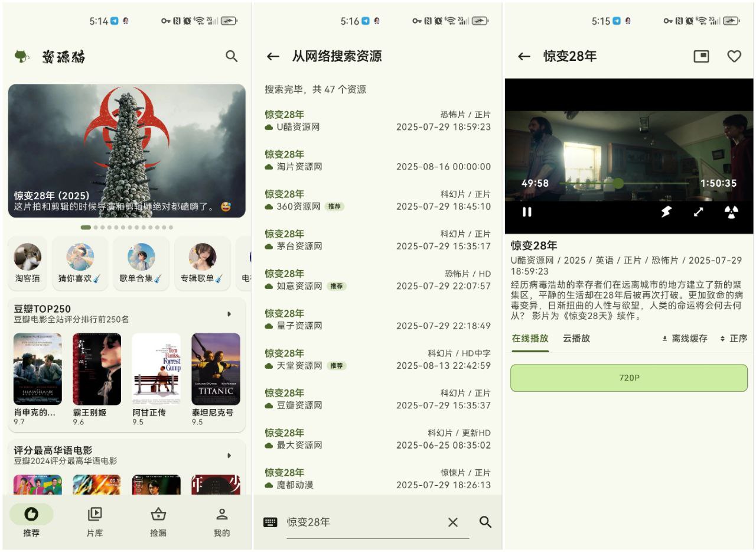The width and height of the screenshot is (756, 552).
Task: Click the video progress slider handle
Action: (x=618, y=183)
